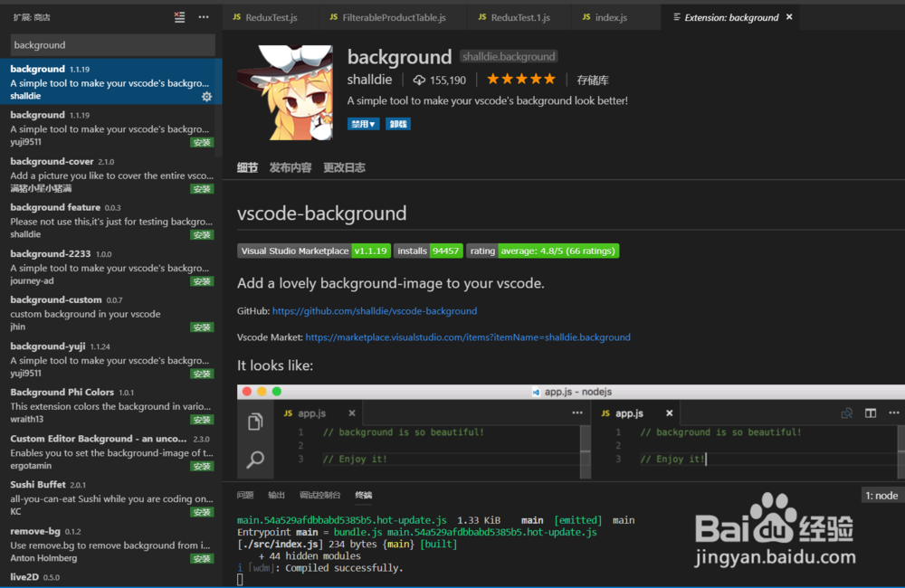This screenshot has height=588, width=905.
Task: Install background-custom extension
Action: point(202,327)
